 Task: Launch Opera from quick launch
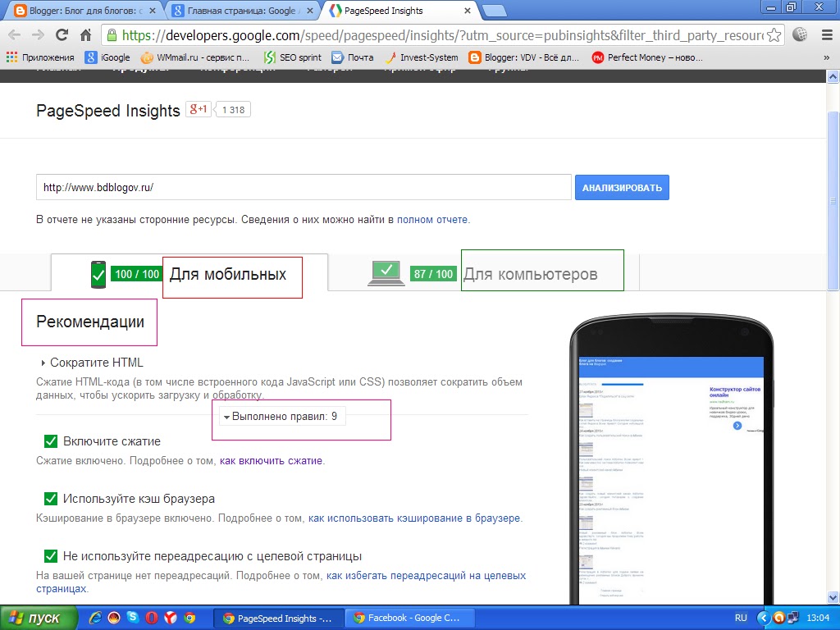(152, 618)
